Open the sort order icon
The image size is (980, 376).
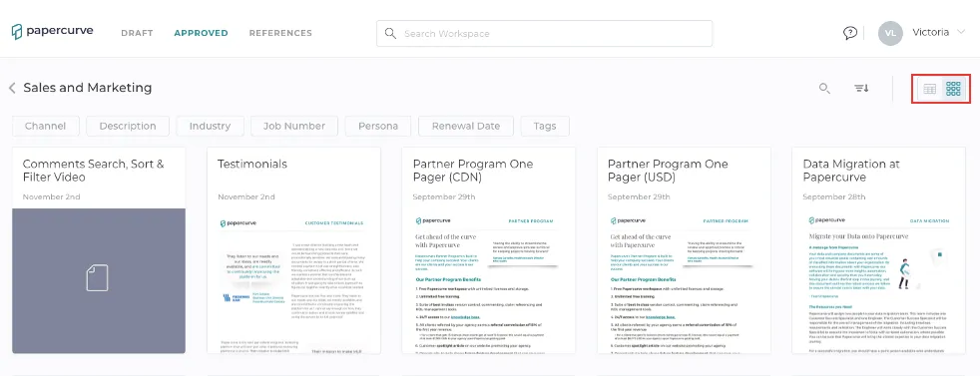(x=862, y=88)
